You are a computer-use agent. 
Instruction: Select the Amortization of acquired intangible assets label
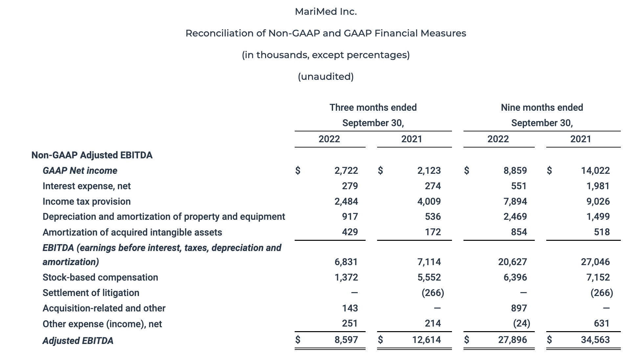132,232
